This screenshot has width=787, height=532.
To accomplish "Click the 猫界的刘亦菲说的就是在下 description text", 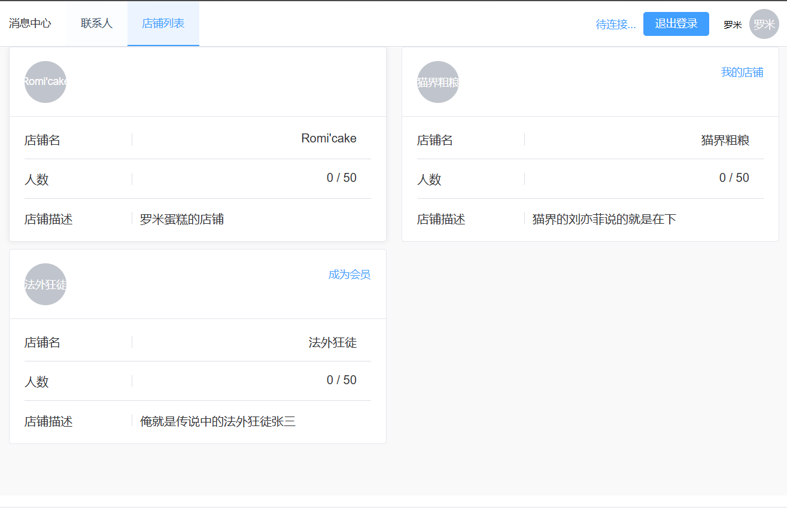I will (604, 220).
